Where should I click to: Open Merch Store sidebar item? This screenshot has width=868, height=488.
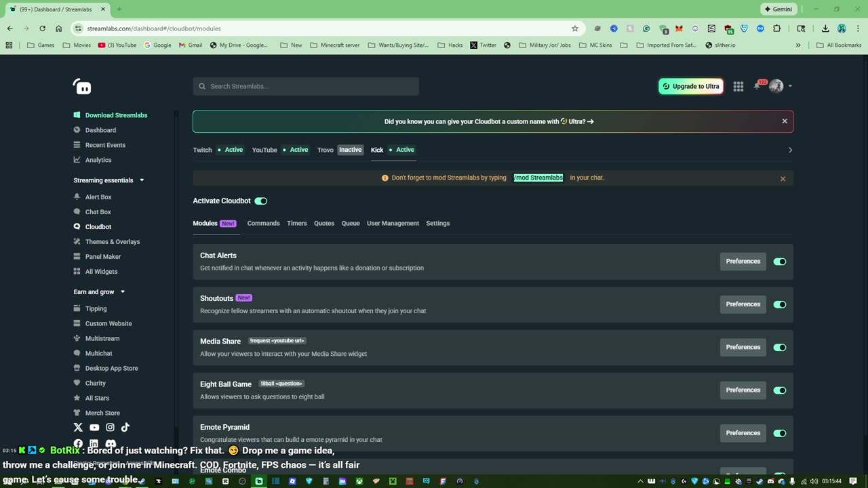point(97,413)
